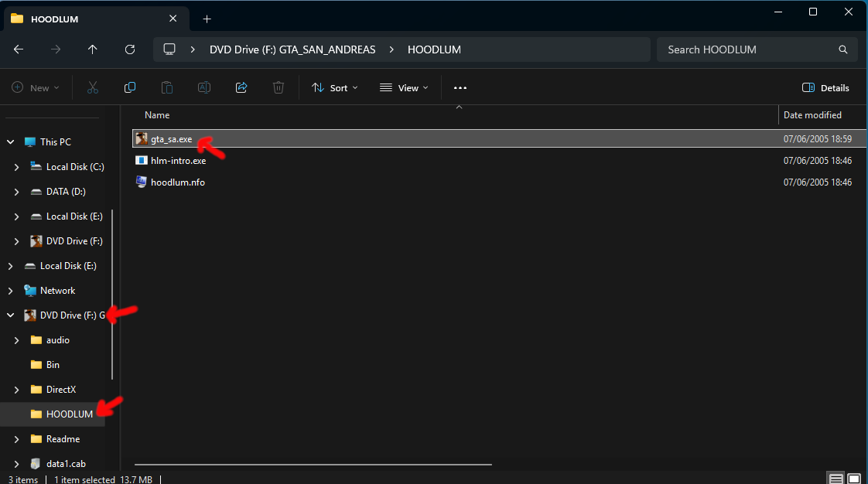Open the DirectX folder in sidebar
Screen dimensions: 868x484
pyautogui.click(x=61, y=390)
